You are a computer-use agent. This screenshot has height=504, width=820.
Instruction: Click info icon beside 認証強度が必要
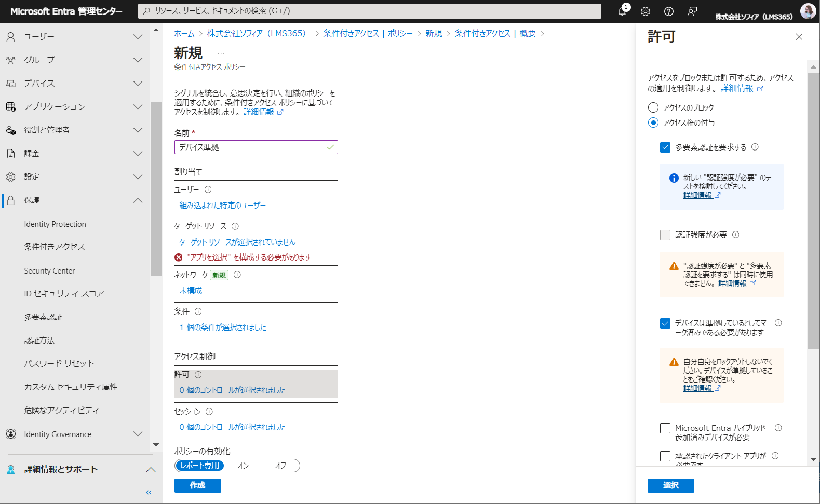(x=735, y=235)
